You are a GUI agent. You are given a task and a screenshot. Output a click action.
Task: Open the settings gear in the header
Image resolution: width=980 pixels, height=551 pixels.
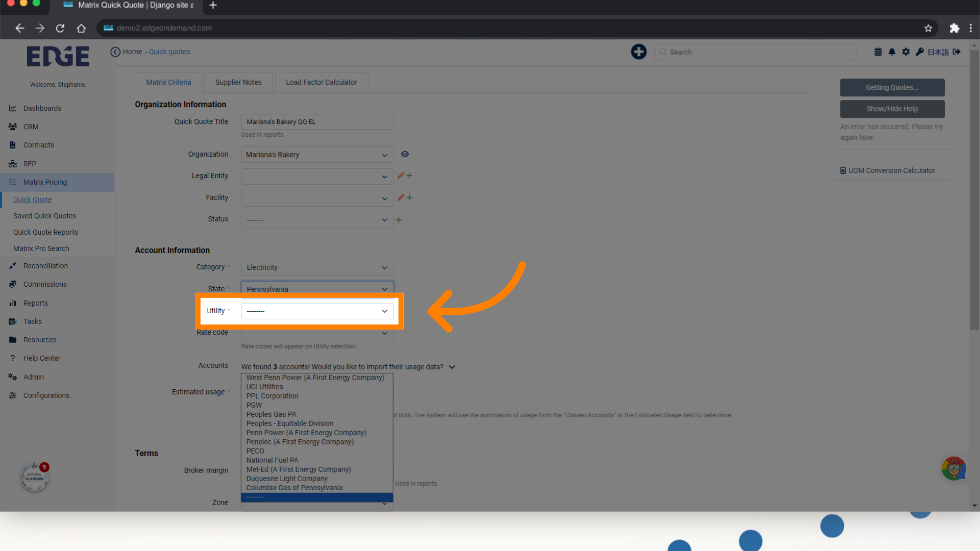(905, 52)
